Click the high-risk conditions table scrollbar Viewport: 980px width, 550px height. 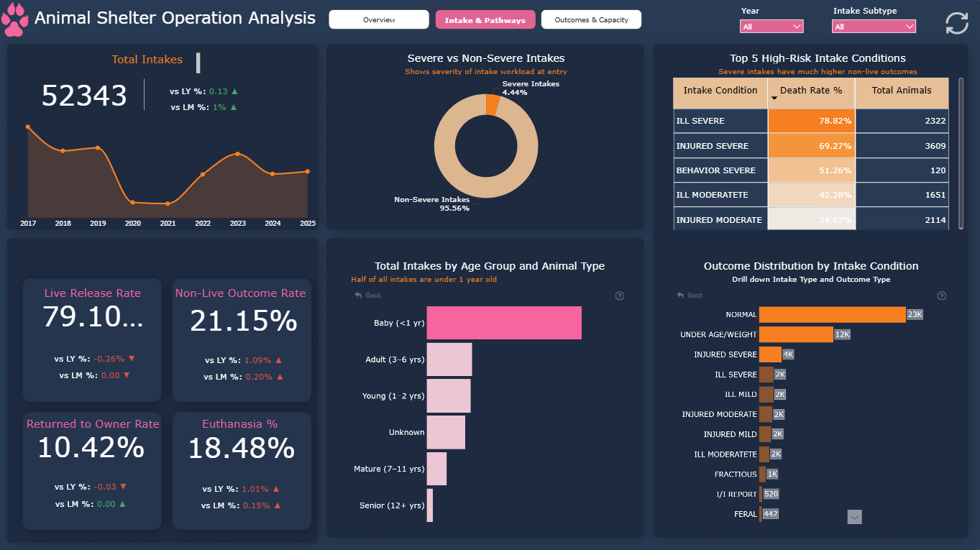click(961, 153)
